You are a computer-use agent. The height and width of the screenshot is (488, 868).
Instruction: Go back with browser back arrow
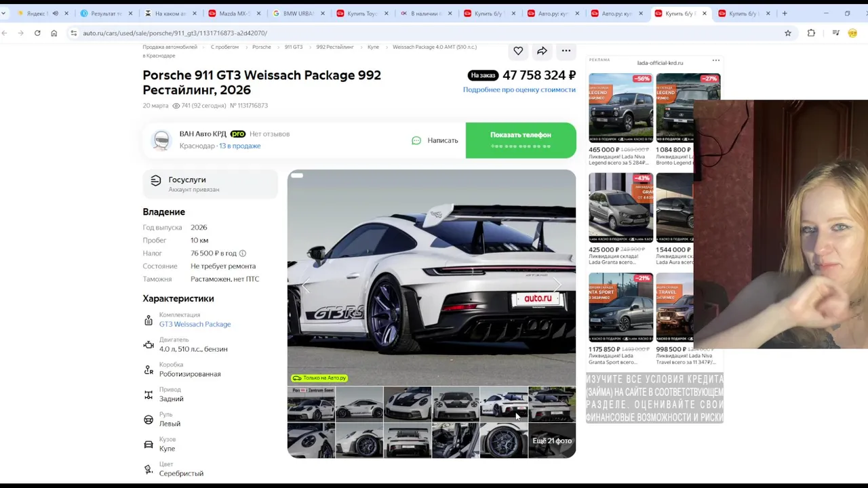point(4,33)
